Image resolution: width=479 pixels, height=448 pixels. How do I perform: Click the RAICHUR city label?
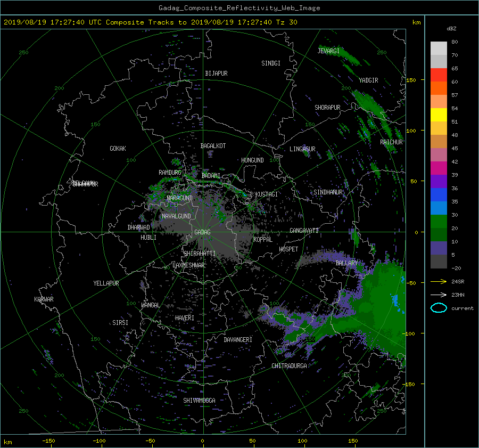click(x=391, y=142)
